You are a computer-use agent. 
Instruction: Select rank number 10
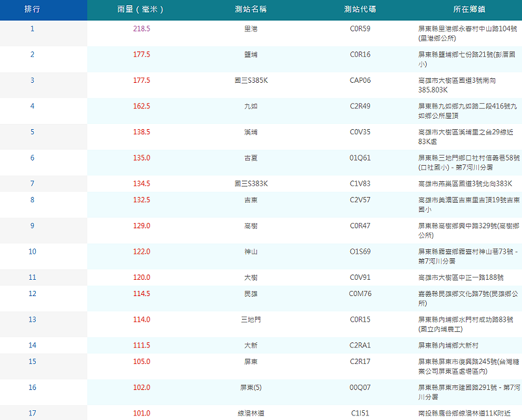pyautogui.click(x=32, y=252)
